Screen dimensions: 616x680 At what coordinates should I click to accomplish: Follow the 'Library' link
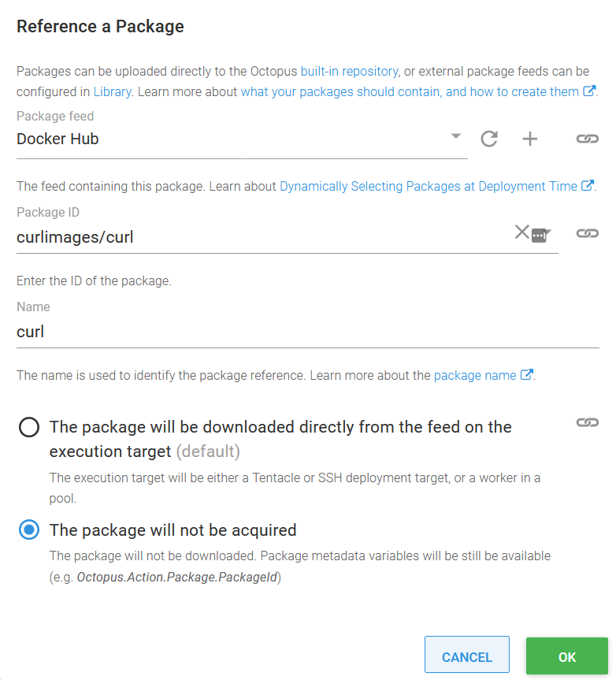[112, 91]
